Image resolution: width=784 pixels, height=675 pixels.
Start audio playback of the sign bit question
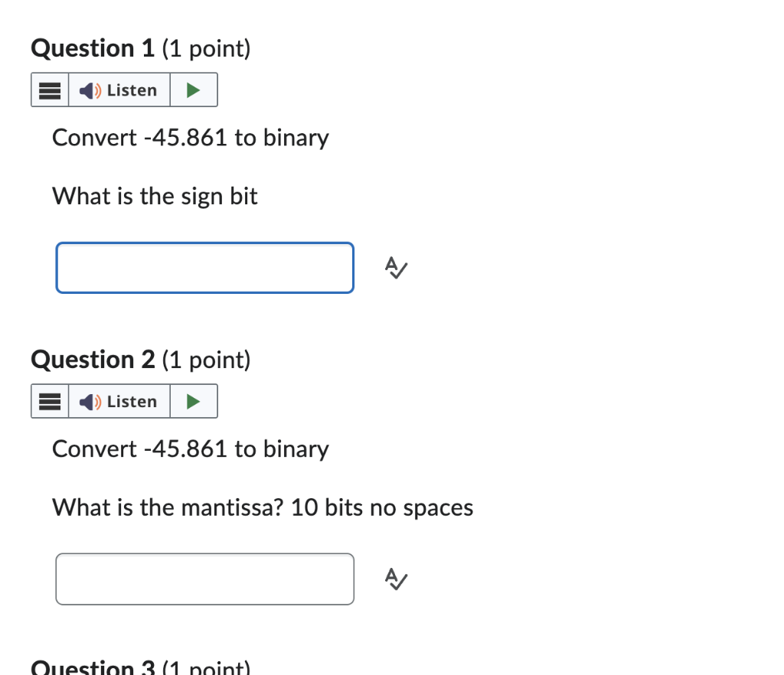[193, 90]
